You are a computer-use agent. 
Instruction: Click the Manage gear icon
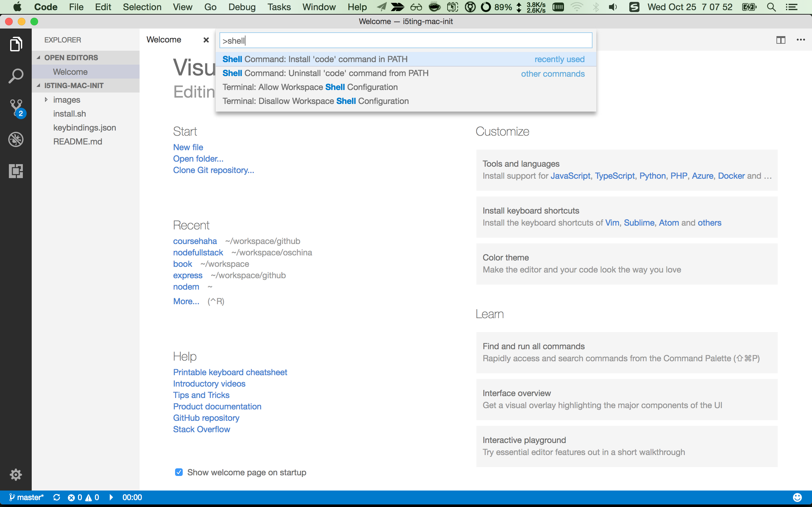(x=16, y=474)
